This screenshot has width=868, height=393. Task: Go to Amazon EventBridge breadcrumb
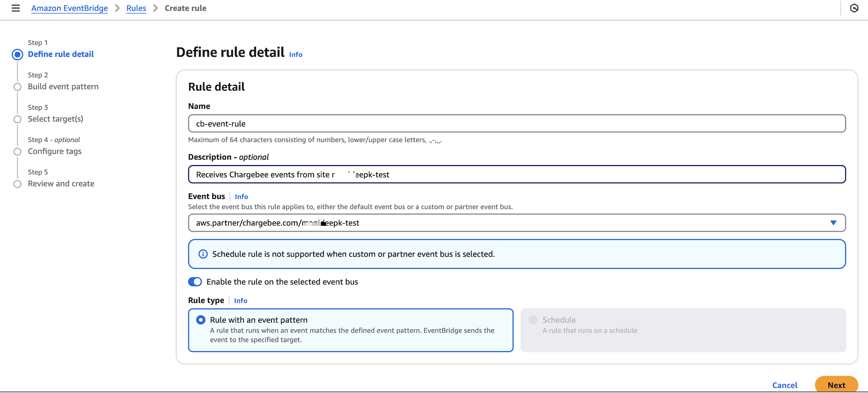[69, 8]
